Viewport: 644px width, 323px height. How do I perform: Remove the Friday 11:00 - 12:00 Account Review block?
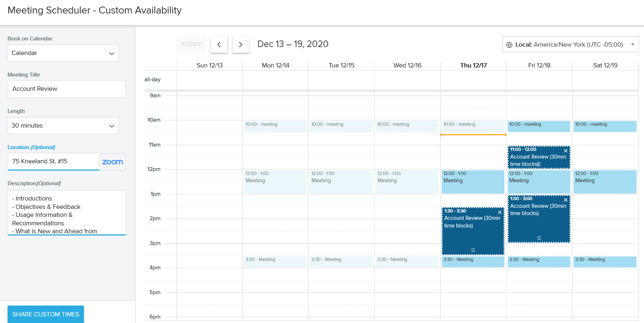[x=566, y=151]
